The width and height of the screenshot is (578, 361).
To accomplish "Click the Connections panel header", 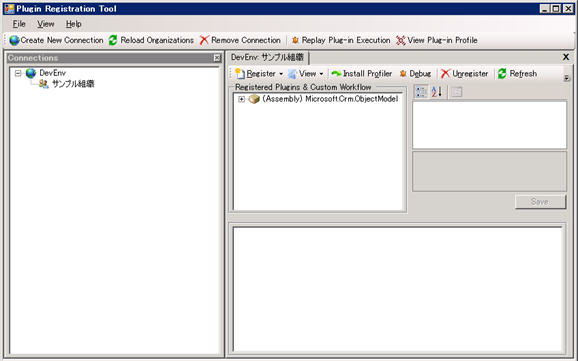I will coord(114,58).
